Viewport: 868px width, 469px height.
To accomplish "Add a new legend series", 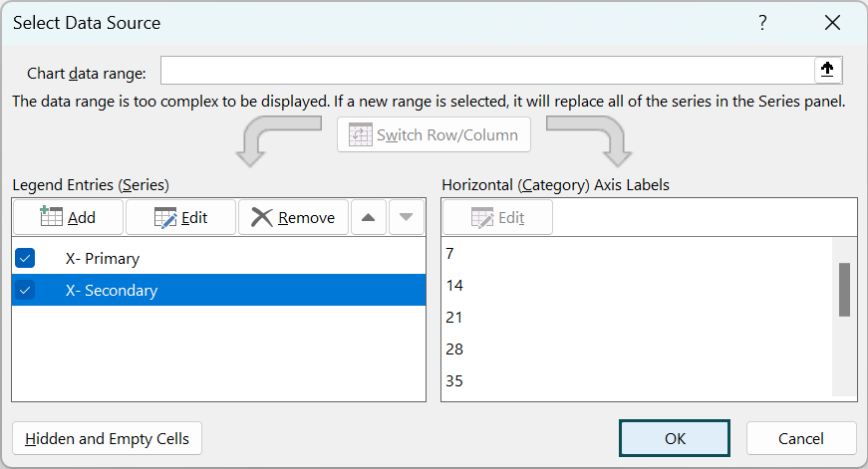I will (x=68, y=217).
